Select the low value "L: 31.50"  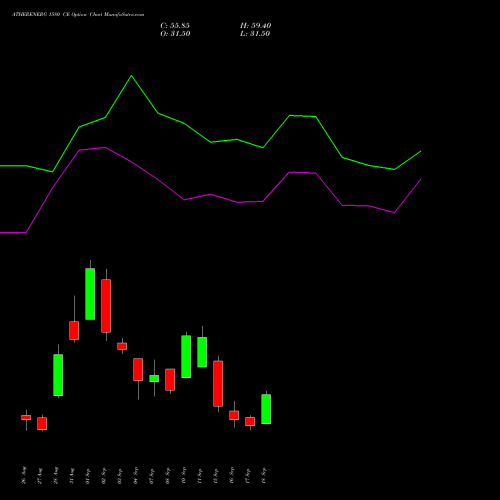pyautogui.click(x=255, y=34)
